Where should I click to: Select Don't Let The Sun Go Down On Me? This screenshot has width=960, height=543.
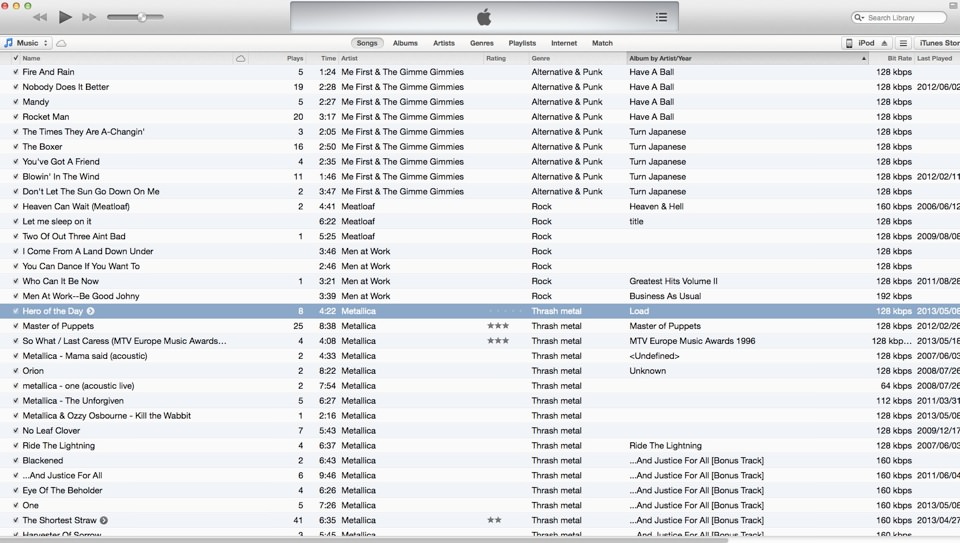pos(91,192)
